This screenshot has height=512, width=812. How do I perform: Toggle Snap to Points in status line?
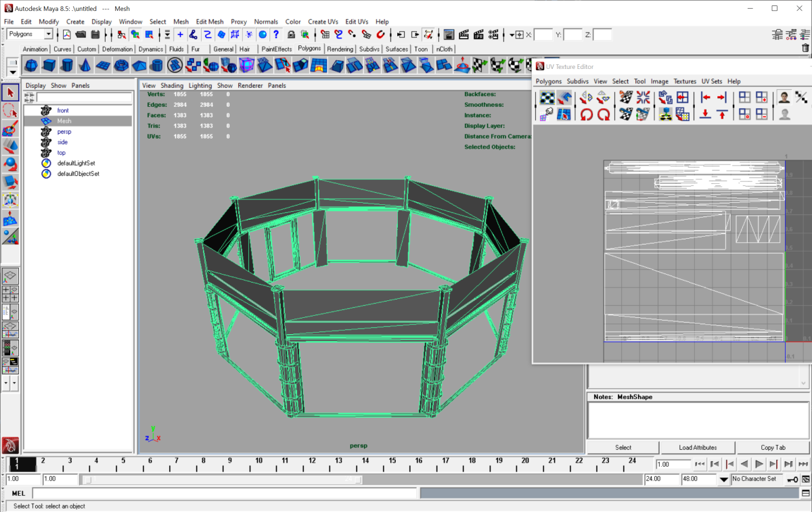352,34
